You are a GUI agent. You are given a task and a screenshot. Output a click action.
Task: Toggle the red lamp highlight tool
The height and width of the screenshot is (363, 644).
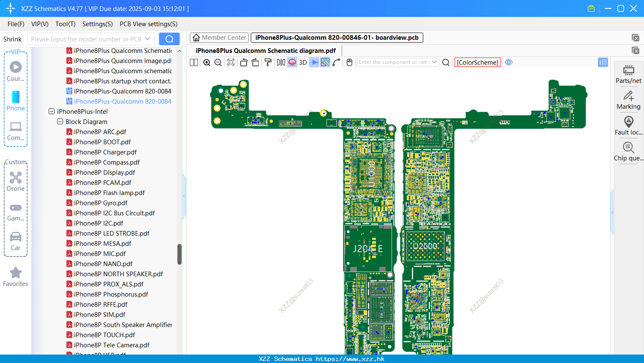[x=292, y=62]
